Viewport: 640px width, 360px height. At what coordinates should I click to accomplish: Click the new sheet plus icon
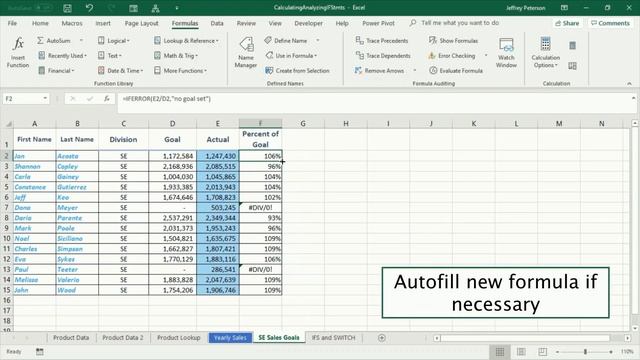[x=382, y=338]
